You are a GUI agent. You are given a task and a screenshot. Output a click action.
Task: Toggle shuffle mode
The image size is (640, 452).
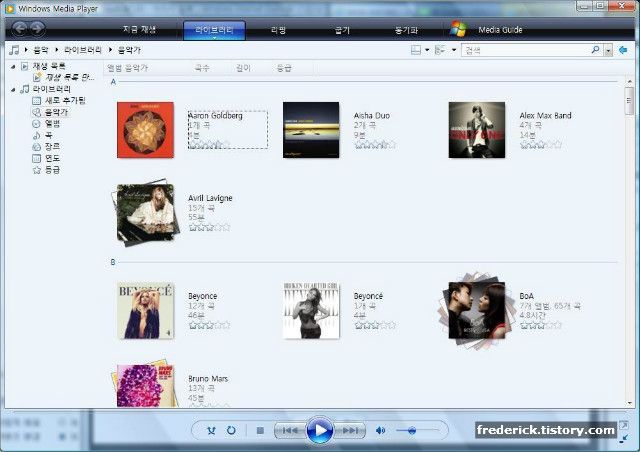211,430
